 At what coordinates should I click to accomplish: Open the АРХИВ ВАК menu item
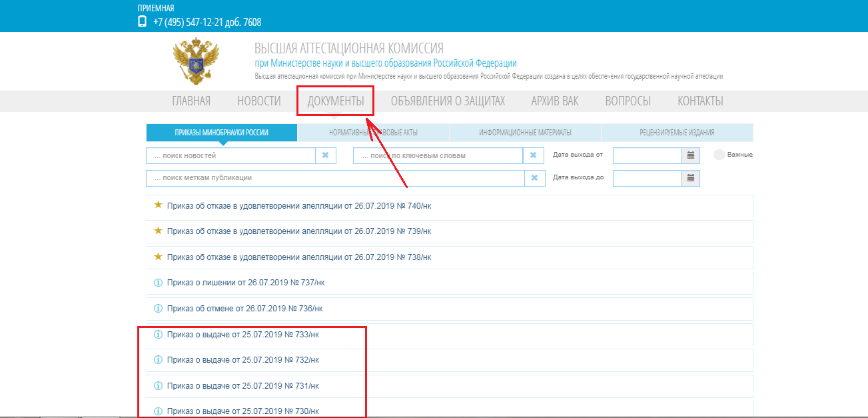pos(554,101)
